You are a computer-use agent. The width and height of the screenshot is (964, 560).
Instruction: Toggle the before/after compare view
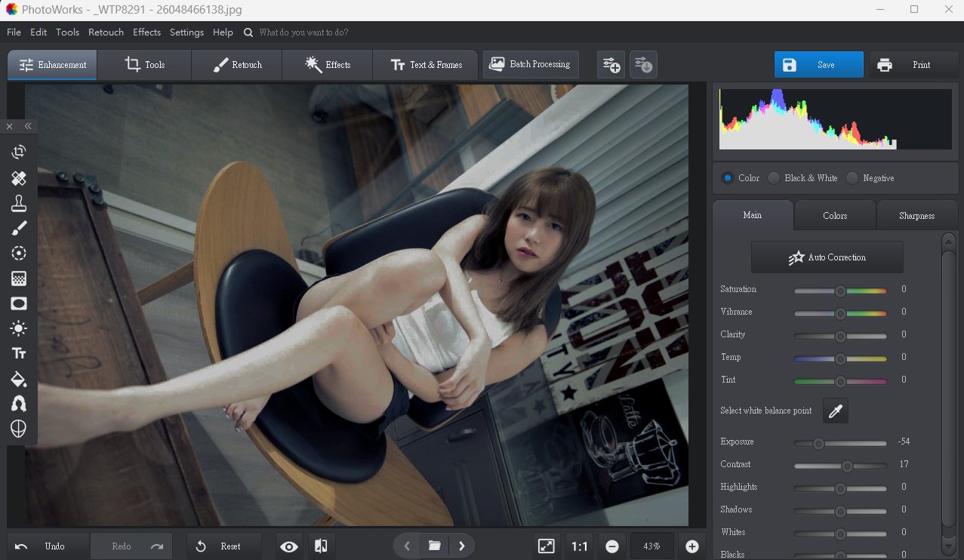pos(321,546)
